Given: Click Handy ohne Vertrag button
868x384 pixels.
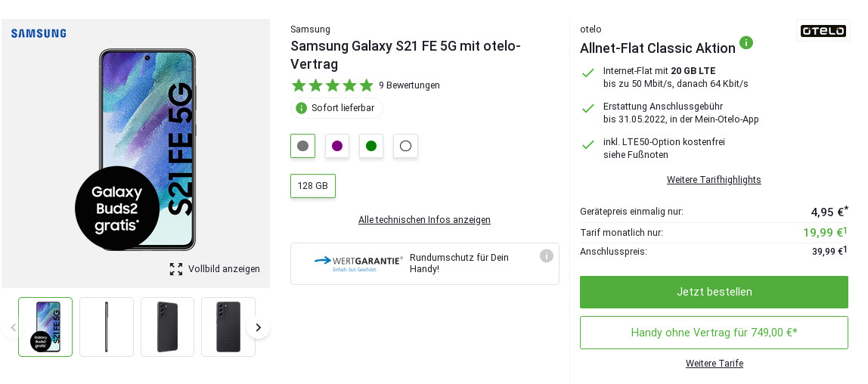Looking at the screenshot, I should pyautogui.click(x=714, y=333).
